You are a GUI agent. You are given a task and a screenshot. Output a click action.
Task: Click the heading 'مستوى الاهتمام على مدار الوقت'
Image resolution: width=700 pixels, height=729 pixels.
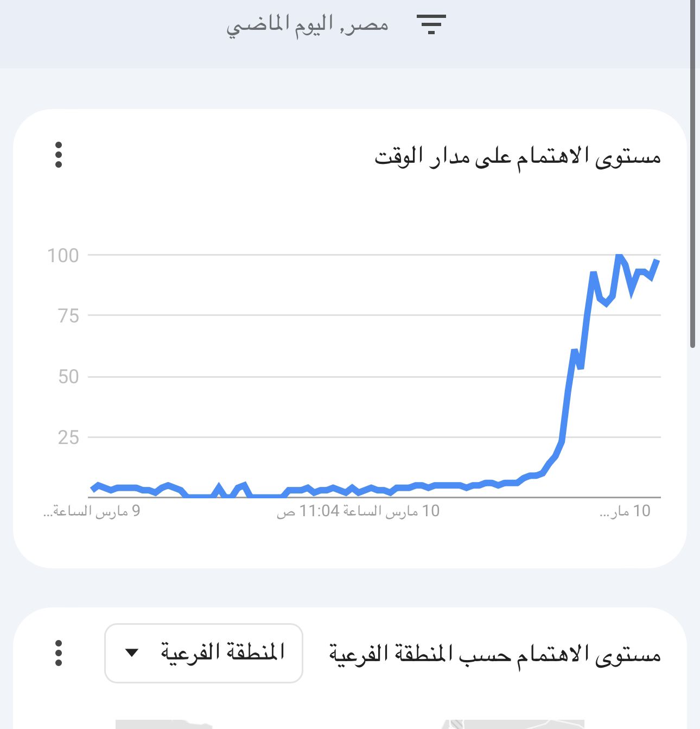coord(518,157)
